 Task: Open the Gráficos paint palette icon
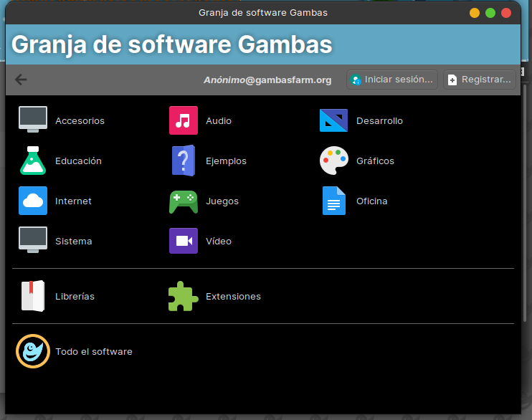point(333,161)
